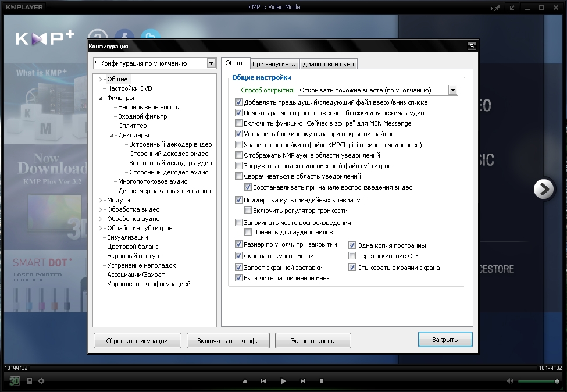Switch to the При запуске... tab
This screenshot has height=392, width=567.
[274, 64]
